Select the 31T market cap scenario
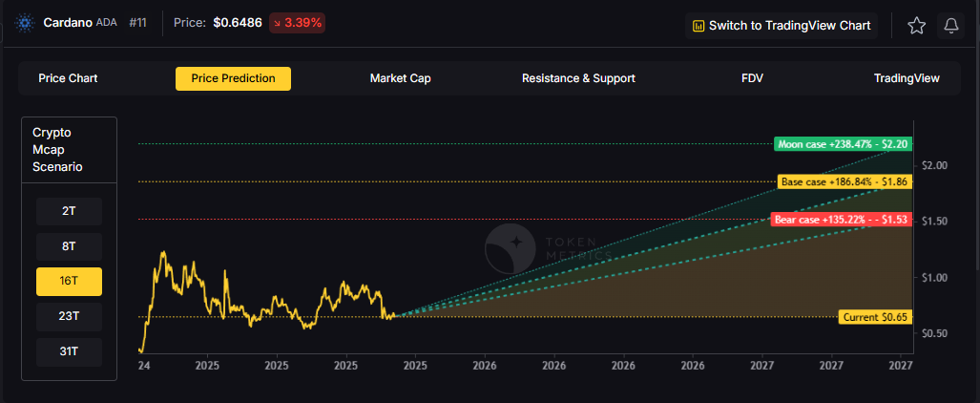Image resolution: width=980 pixels, height=403 pixels. click(69, 351)
